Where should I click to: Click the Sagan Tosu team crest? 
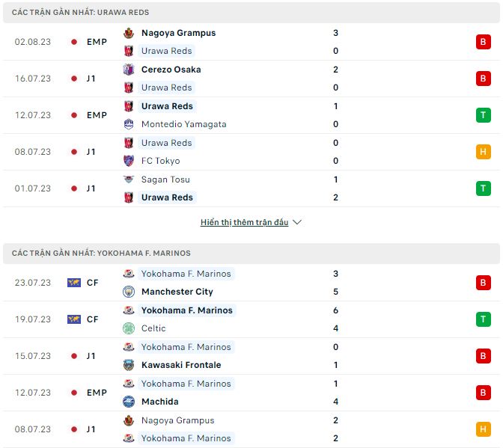coord(129,179)
